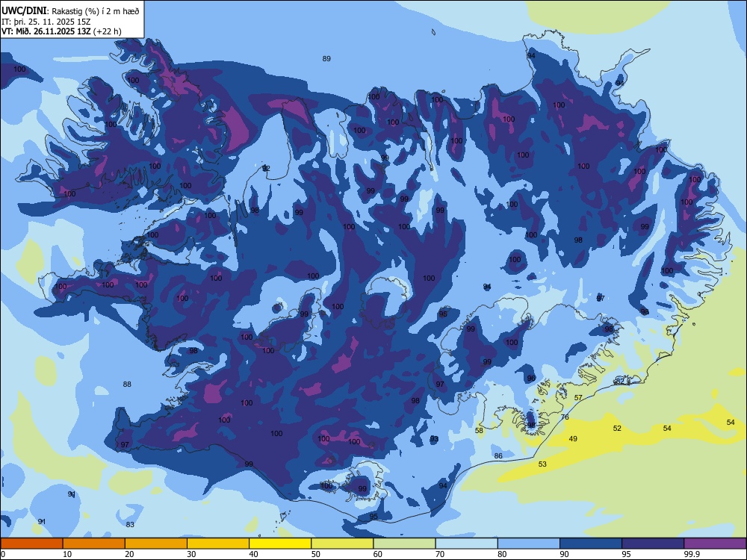
Task: Click the 53 humidity value on the map
Action: click(x=542, y=464)
